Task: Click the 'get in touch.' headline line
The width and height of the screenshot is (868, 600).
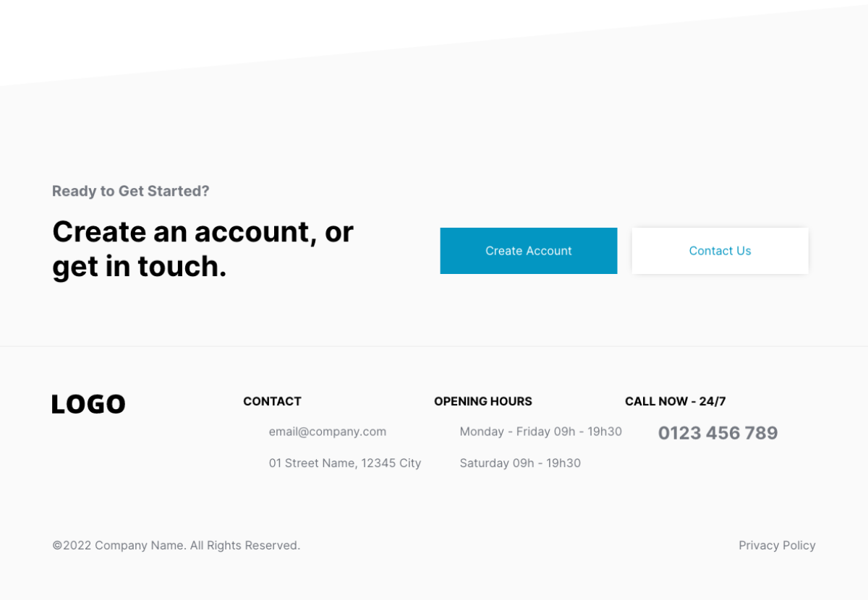Action: (x=140, y=266)
